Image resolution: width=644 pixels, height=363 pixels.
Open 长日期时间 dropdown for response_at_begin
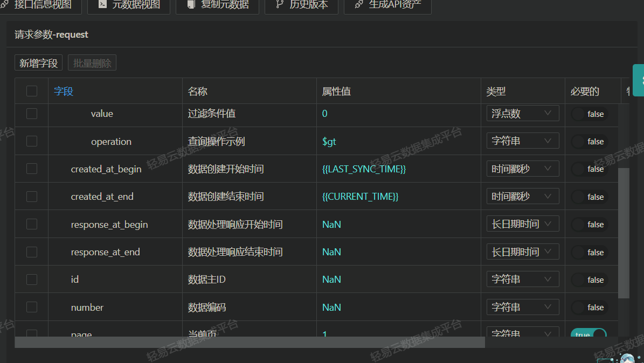522,224
